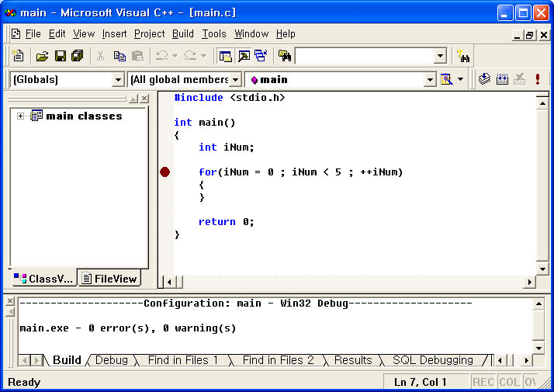Select the Debug output tab
554x392 pixels.
pyautogui.click(x=111, y=360)
